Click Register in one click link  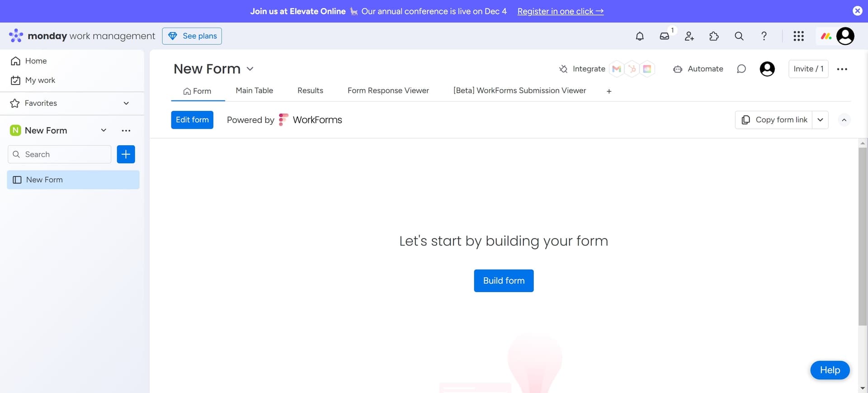pos(560,11)
